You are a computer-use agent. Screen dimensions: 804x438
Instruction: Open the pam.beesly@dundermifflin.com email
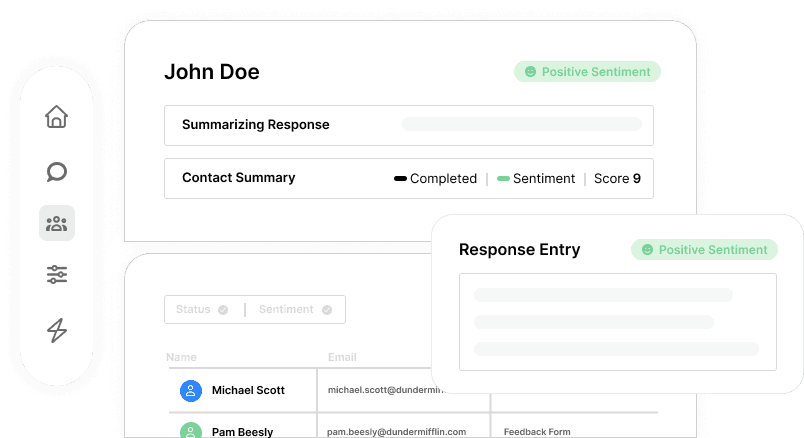396,431
